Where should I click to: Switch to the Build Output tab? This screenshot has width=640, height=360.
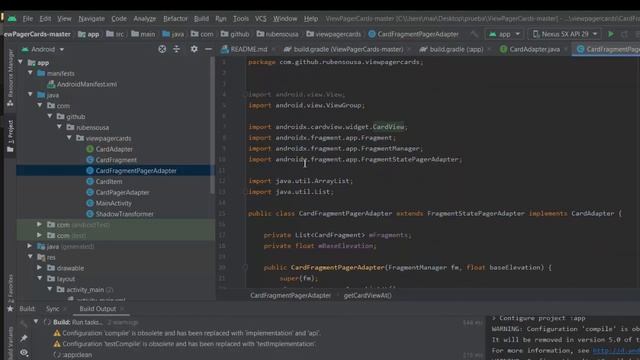tap(98, 309)
